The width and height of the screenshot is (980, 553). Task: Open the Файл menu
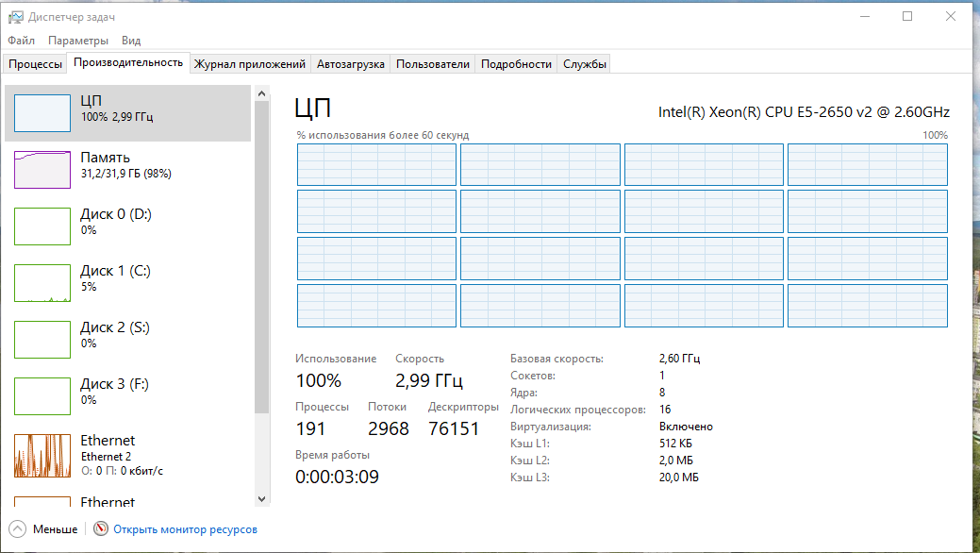tap(21, 41)
